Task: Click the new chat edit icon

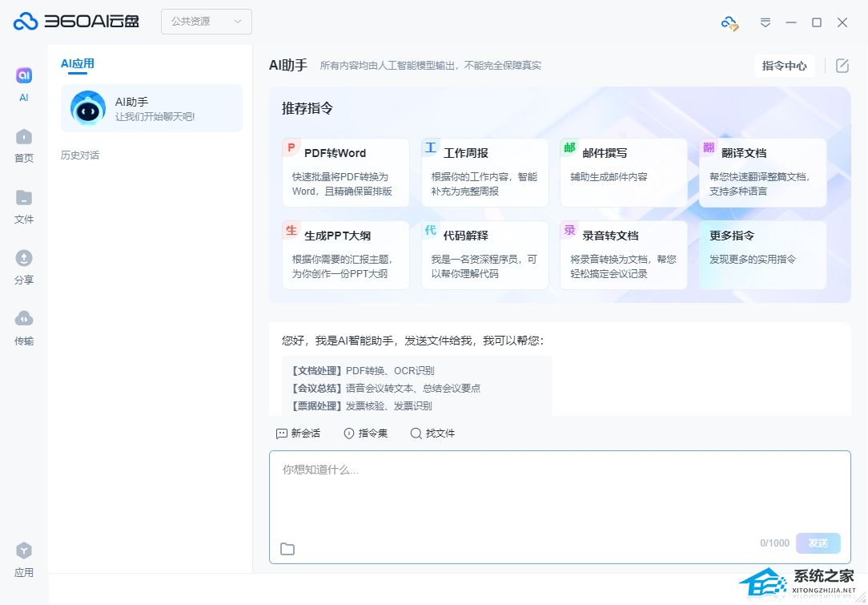Action: (842, 66)
